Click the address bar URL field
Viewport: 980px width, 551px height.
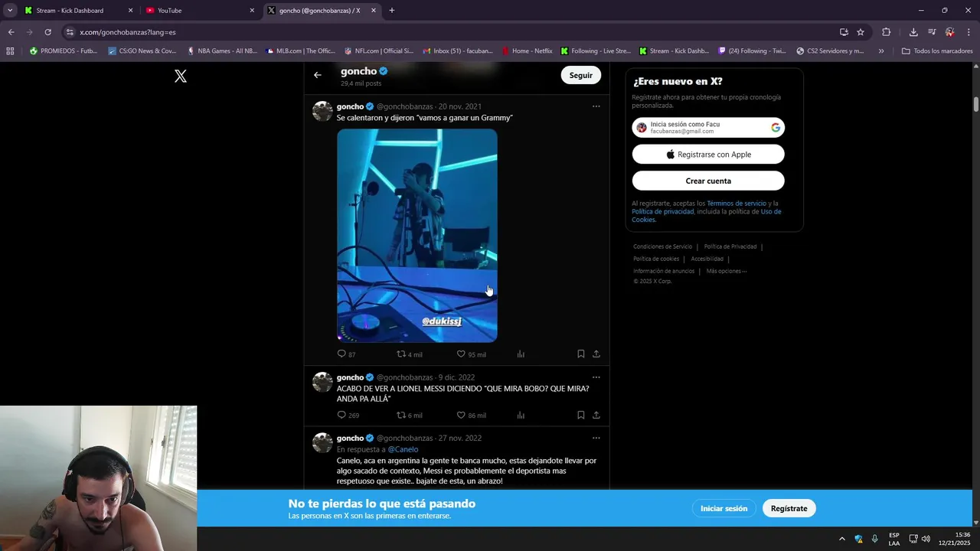pos(452,32)
